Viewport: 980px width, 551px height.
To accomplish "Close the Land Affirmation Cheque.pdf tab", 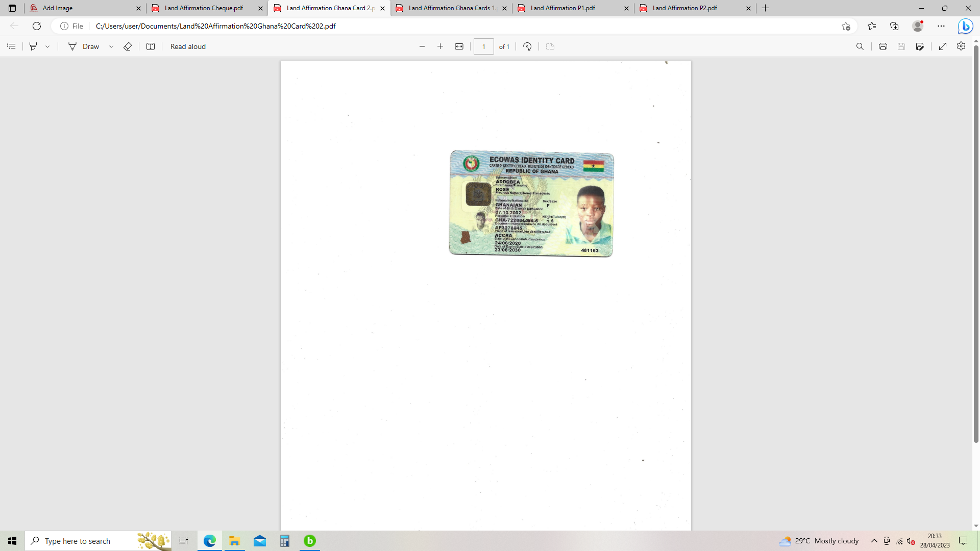I will coord(260,8).
